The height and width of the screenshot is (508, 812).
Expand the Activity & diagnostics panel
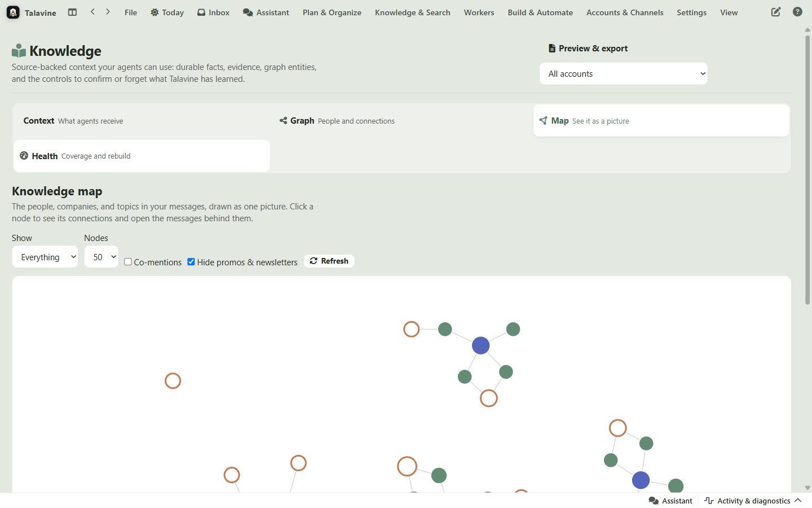coord(753,501)
